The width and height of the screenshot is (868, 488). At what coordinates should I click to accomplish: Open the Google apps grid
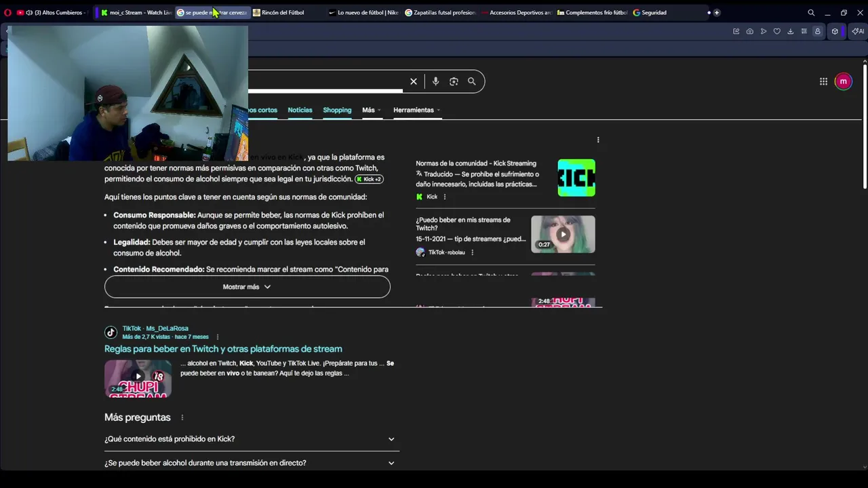click(x=823, y=81)
